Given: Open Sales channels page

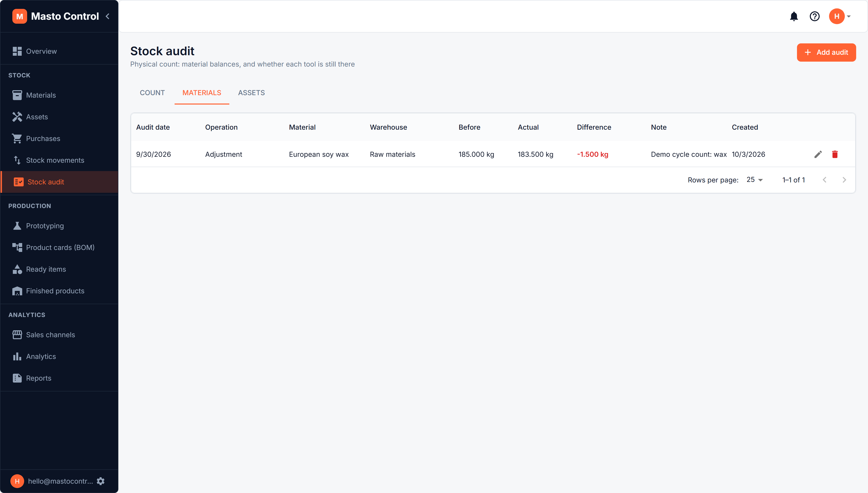Looking at the screenshot, I should pos(59,335).
